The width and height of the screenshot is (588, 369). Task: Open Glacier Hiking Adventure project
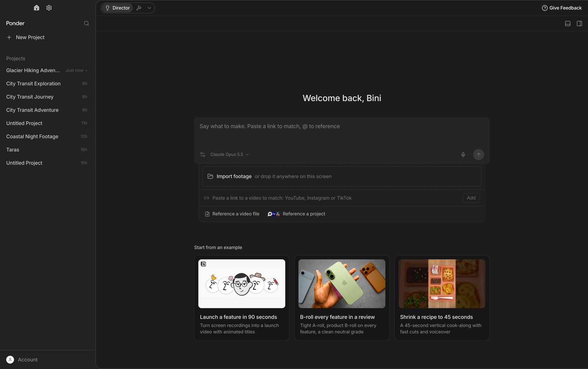(47, 70)
